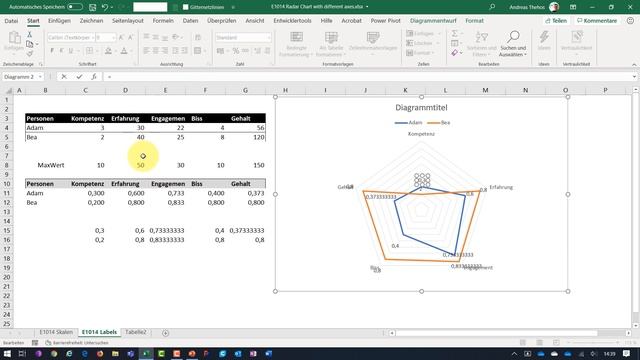640x360 pixels.
Task: Switch to the Formeln ribbon tab
Action: pos(163,20)
